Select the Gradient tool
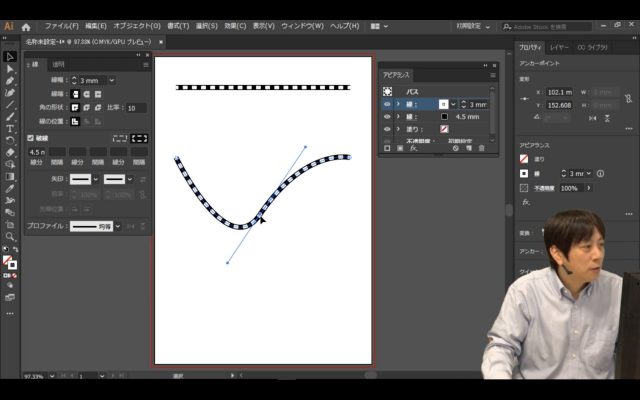 tap(10, 176)
